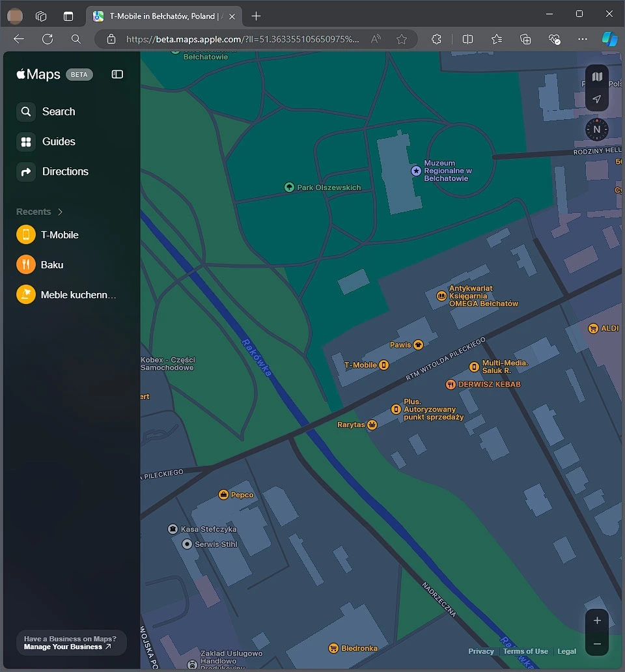Image resolution: width=625 pixels, height=672 pixels.
Task: Open Directions in the Maps sidebar
Action: coord(53,171)
